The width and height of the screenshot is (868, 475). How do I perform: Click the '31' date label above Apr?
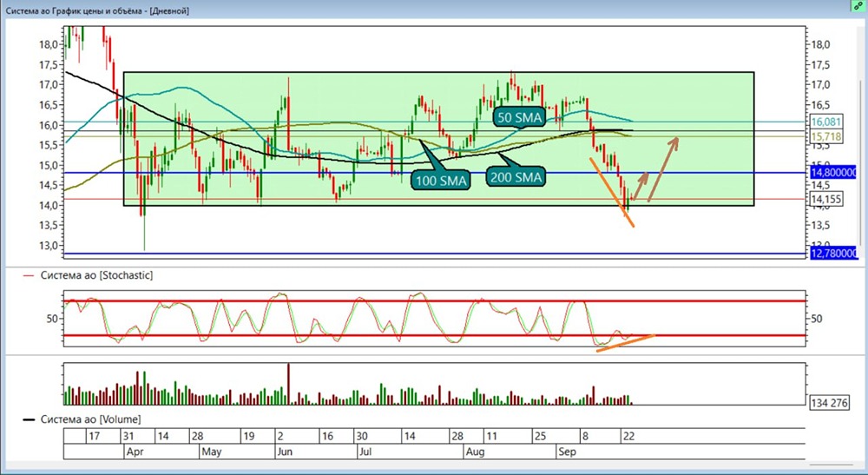coord(128,436)
